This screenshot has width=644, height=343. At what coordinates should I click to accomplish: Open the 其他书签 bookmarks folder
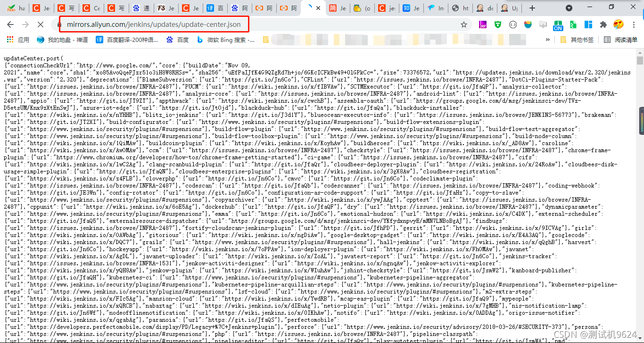point(577,40)
